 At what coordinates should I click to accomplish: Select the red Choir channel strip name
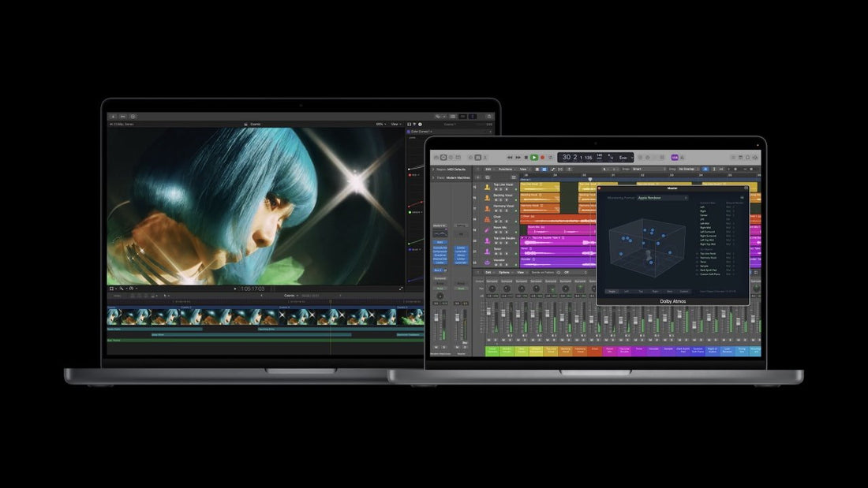coord(595,350)
